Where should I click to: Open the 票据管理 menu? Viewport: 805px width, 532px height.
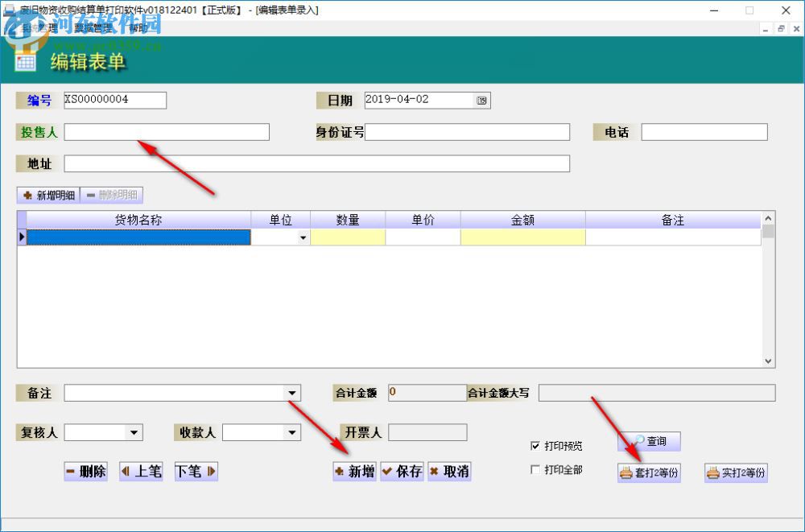pos(93,28)
